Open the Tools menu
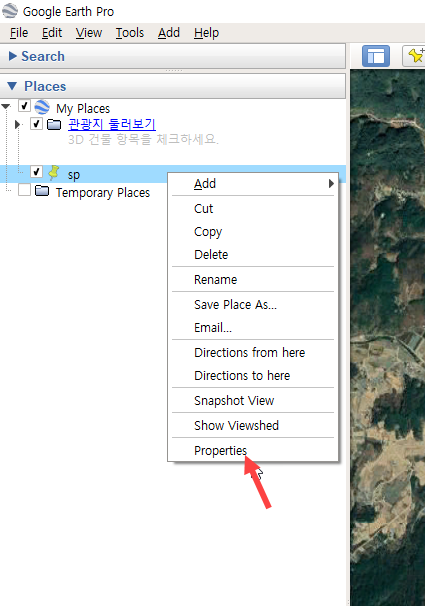The height and width of the screenshot is (606, 425). coord(130,33)
